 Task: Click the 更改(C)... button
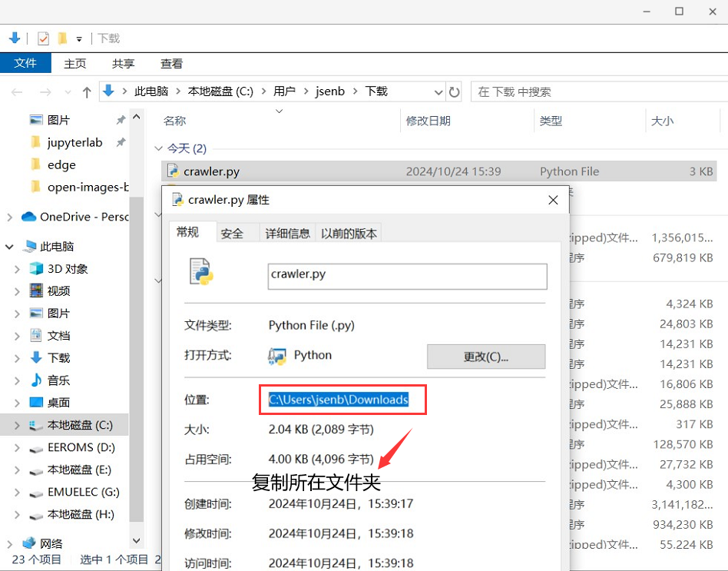click(486, 357)
